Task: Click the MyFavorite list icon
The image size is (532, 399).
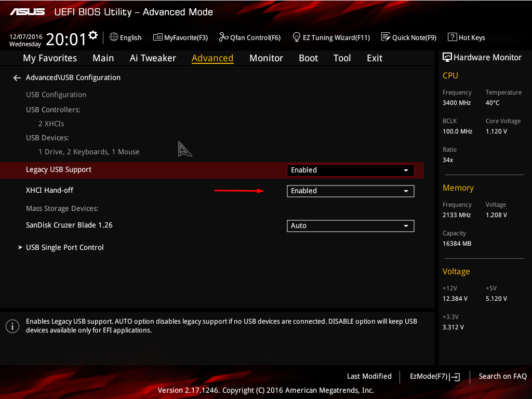Action: (x=158, y=37)
